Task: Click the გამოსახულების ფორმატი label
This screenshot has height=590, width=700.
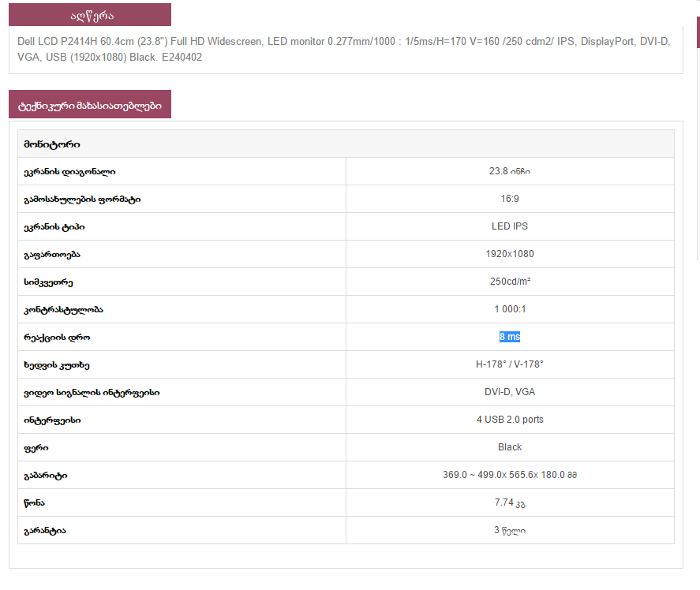Action: (82, 199)
